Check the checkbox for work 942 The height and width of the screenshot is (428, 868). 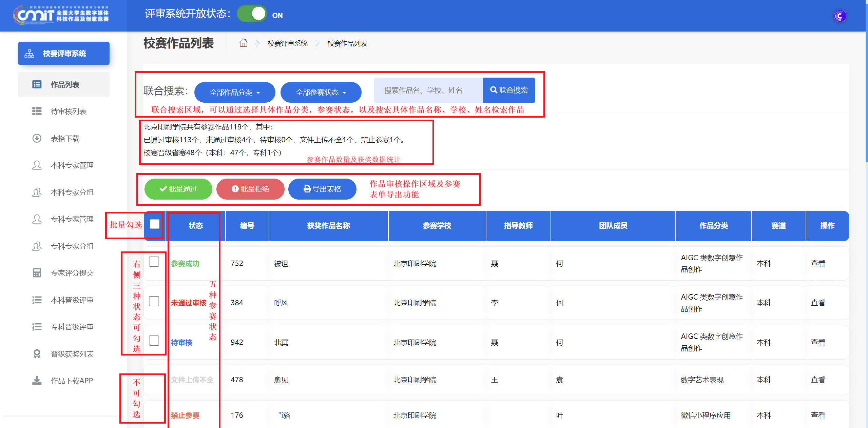(x=154, y=341)
